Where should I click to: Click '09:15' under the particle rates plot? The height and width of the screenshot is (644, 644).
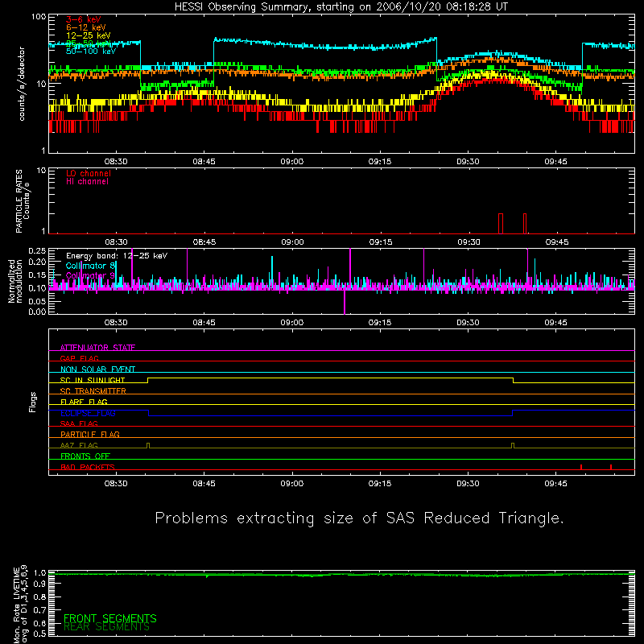(380, 242)
